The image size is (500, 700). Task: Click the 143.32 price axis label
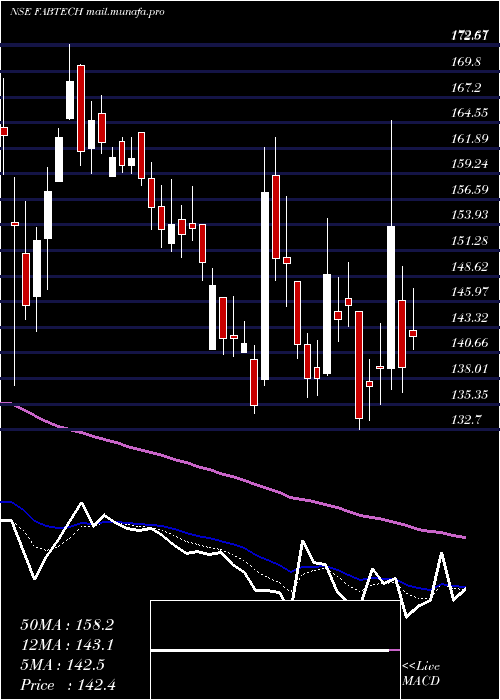coord(469,318)
